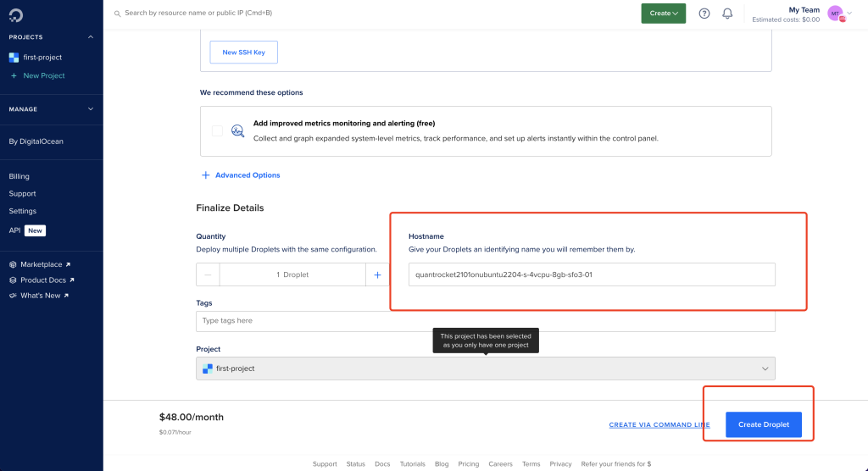Open the help question mark icon

704,14
